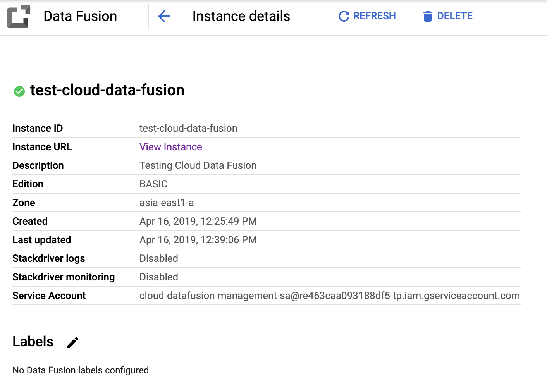Click the service account email address

pyautogui.click(x=329, y=296)
